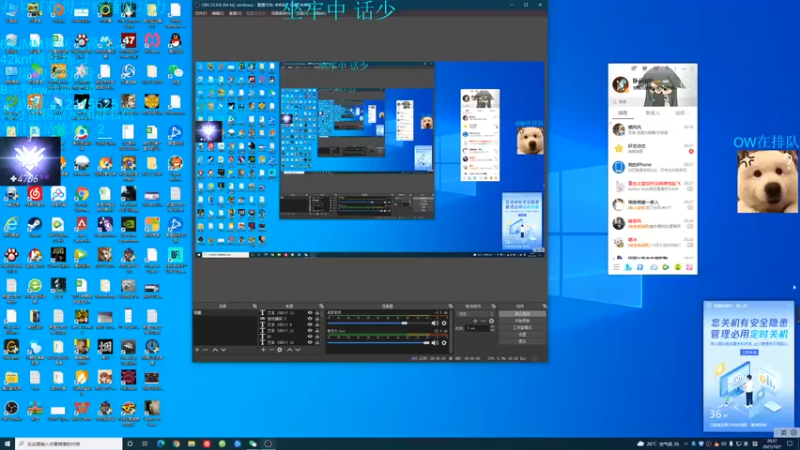Open OBS Studio icon on taskbar

[268, 444]
